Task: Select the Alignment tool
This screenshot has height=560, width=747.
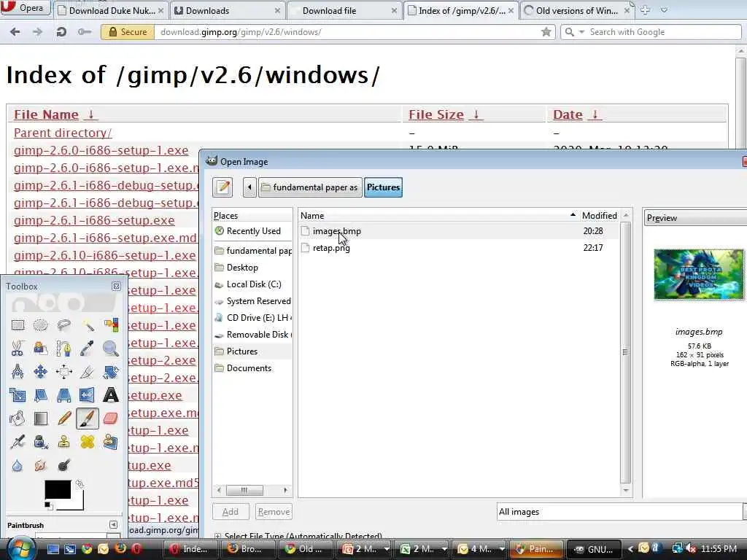Action: pos(64,372)
